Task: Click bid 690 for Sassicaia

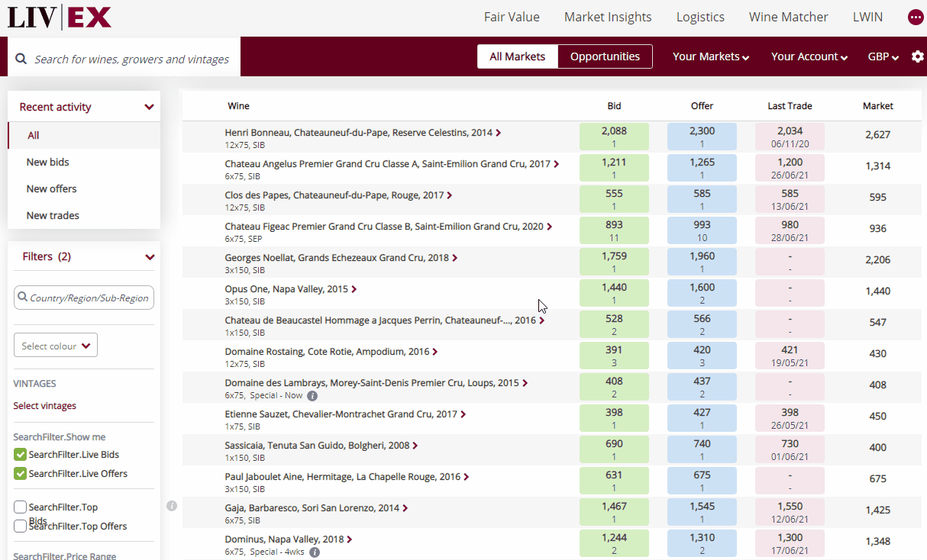Action: [x=614, y=449]
